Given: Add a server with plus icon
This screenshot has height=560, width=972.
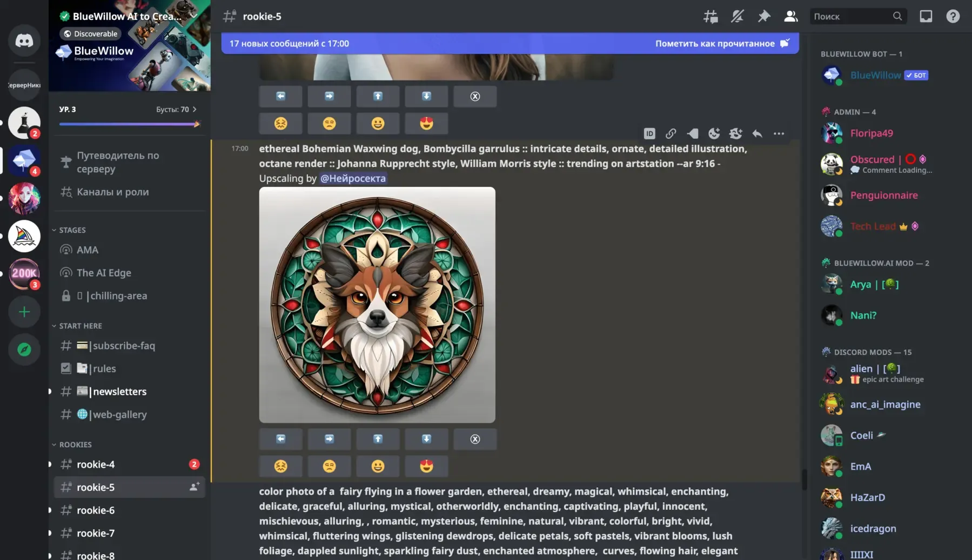Looking at the screenshot, I should [x=24, y=312].
